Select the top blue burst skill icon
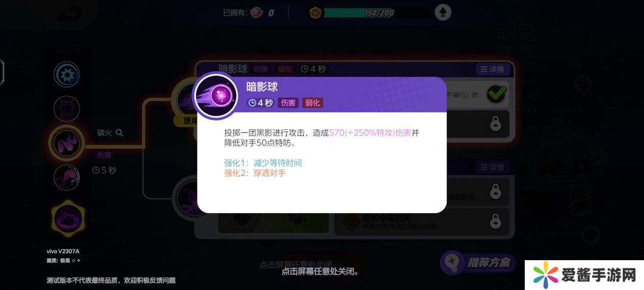 pyautogui.click(x=67, y=75)
